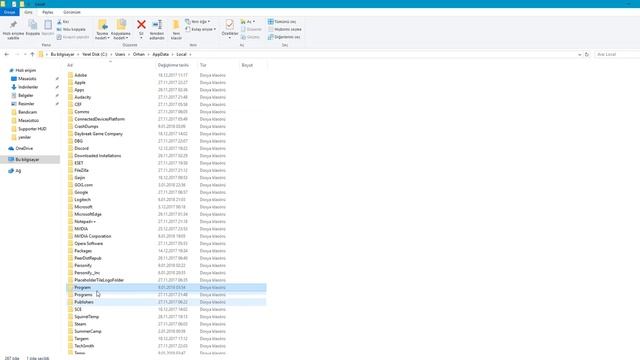Select the Programs folder

83,295
